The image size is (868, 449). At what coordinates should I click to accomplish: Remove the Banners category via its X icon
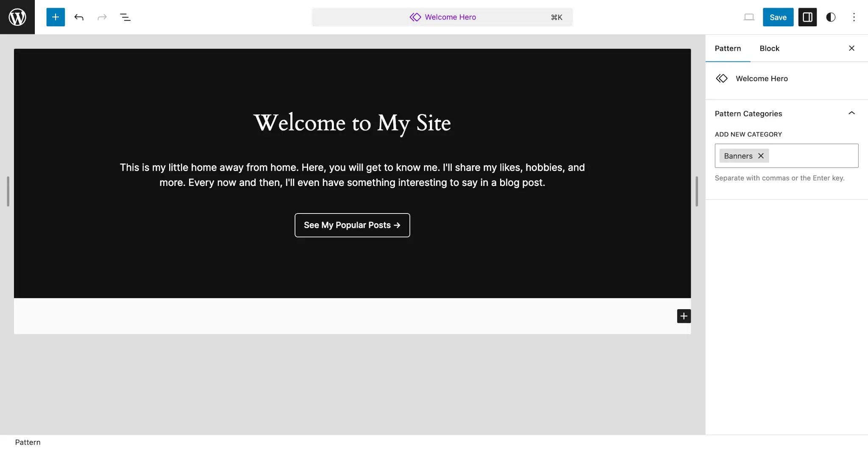pos(760,155)
